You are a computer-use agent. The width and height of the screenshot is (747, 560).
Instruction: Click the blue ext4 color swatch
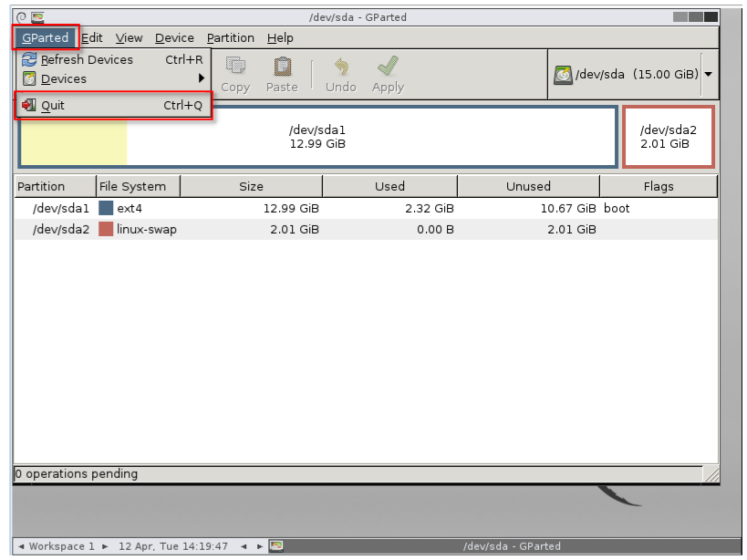(106, 208)
